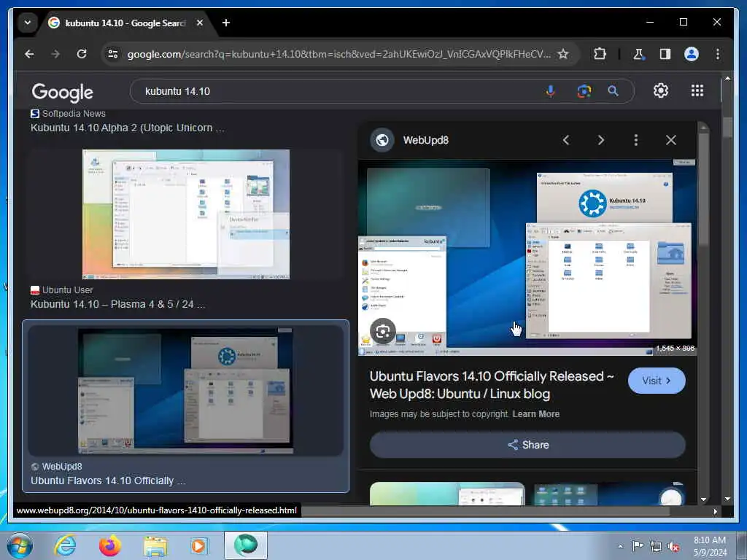The image size is (747, 560).
Task: Select the WebUpd8 Ubuntu Flavors thumbnail
Action: pos(186,391)
